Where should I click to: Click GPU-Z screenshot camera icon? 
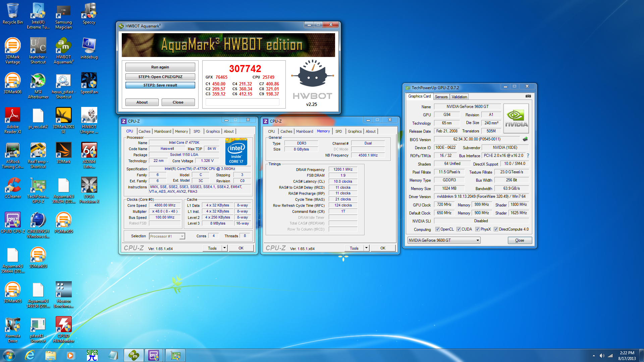pos(528,96)
